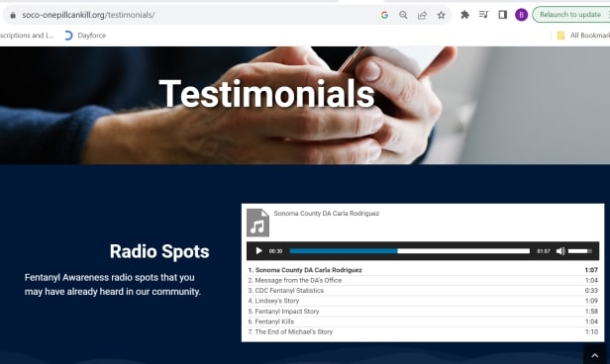Screen dimensions: 610x364
Task: Open the Dayforce bookmark
Action: [x=85, y=36]
